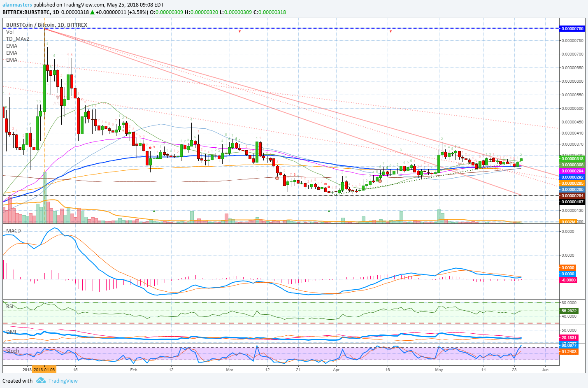Click the DMI value 20.1831 label
Image resolution: width=588 pixels, height=388 pixels.
(569, 337)
